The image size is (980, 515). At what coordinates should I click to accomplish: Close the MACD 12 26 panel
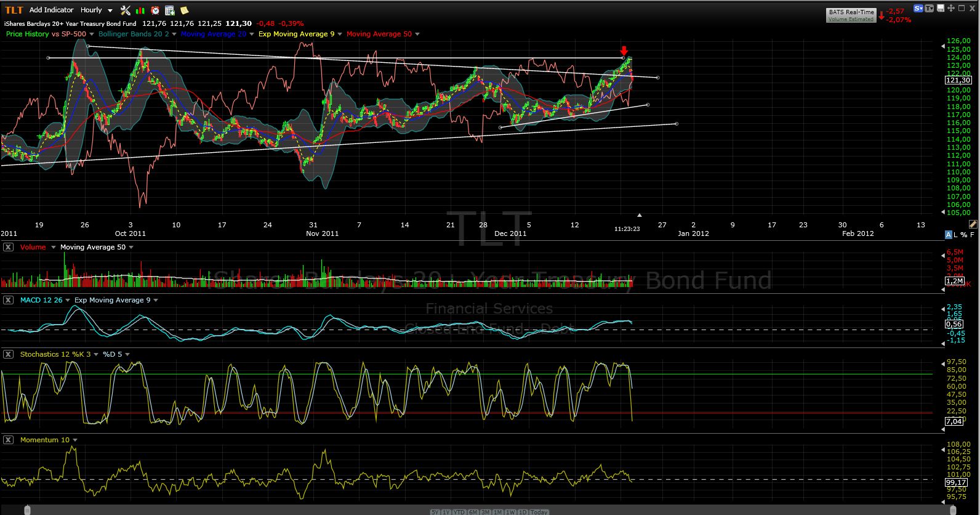[8, 300]
